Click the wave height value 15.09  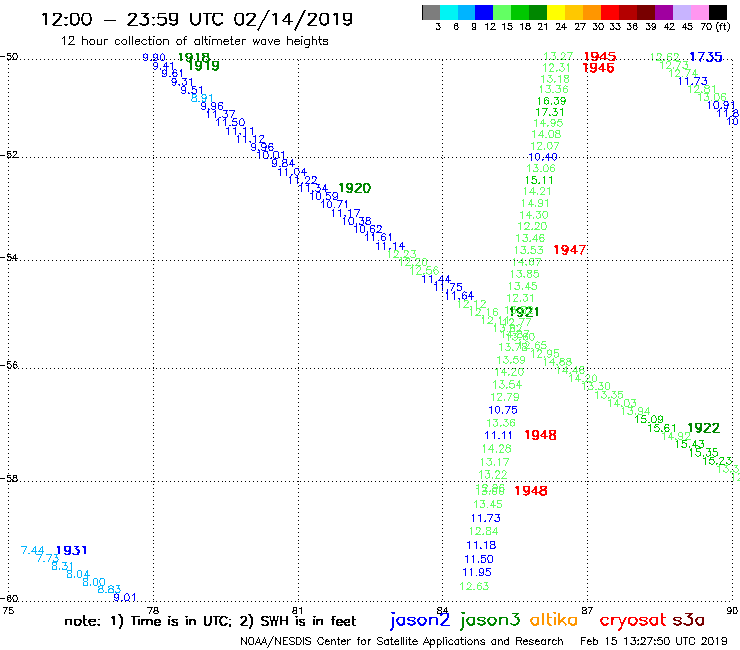[x=649, y=419]
